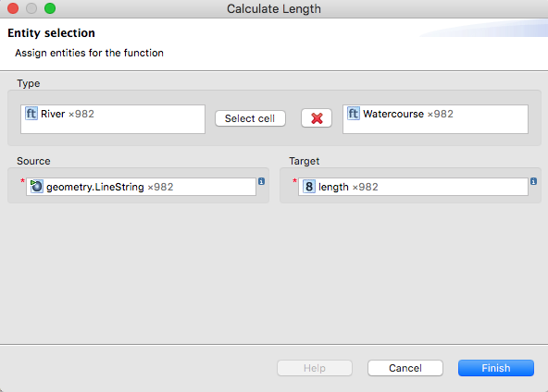Remove type cell with red X
Image resolution: width=548 pixels, height=392 pixels.
coord(317,118)
